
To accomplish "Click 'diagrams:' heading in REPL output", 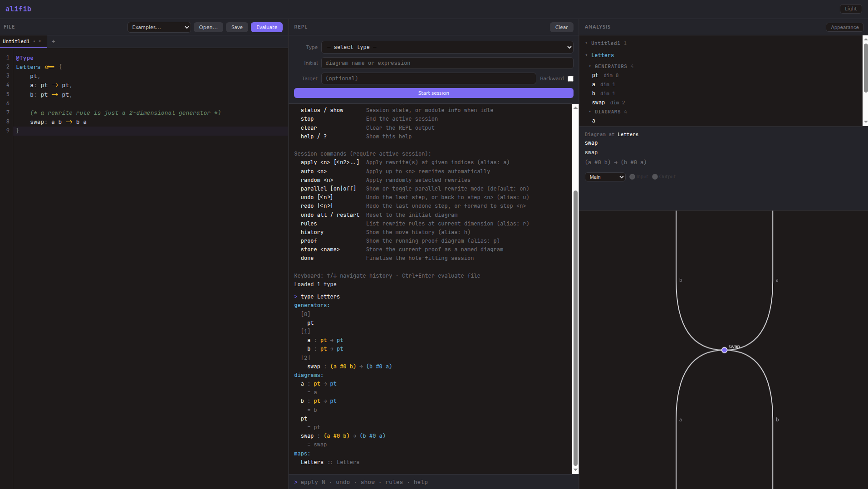I will (x=309, y=375).
